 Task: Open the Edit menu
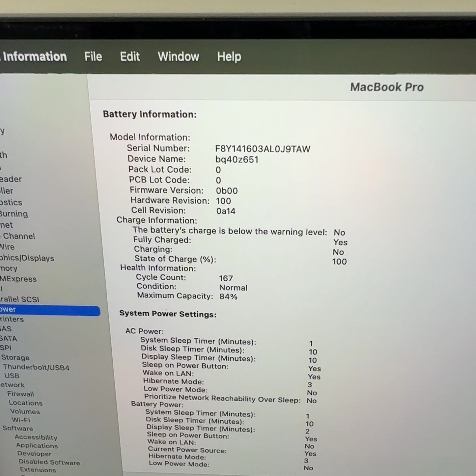pyautogui.click(x=130, y=57)
